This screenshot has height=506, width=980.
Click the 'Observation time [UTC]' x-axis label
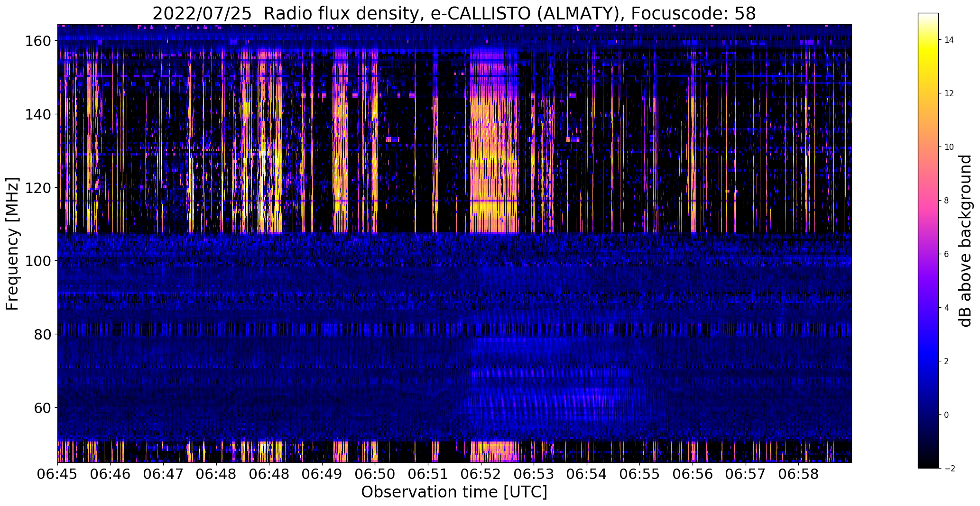(x=454, y=492)
